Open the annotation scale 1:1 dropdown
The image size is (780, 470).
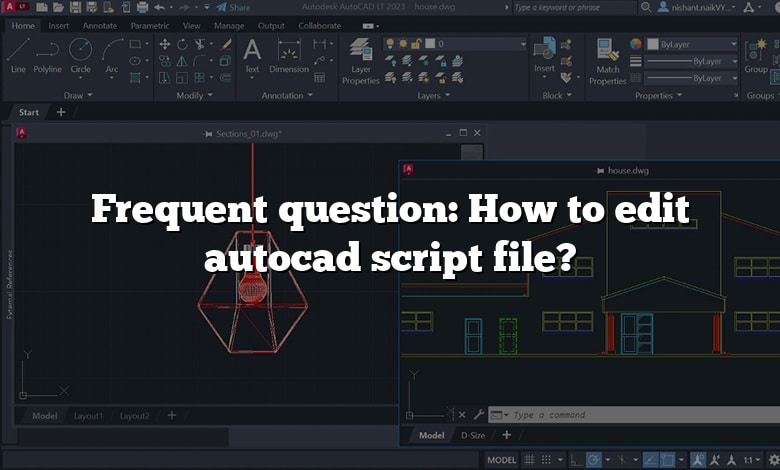pos(753,460)
